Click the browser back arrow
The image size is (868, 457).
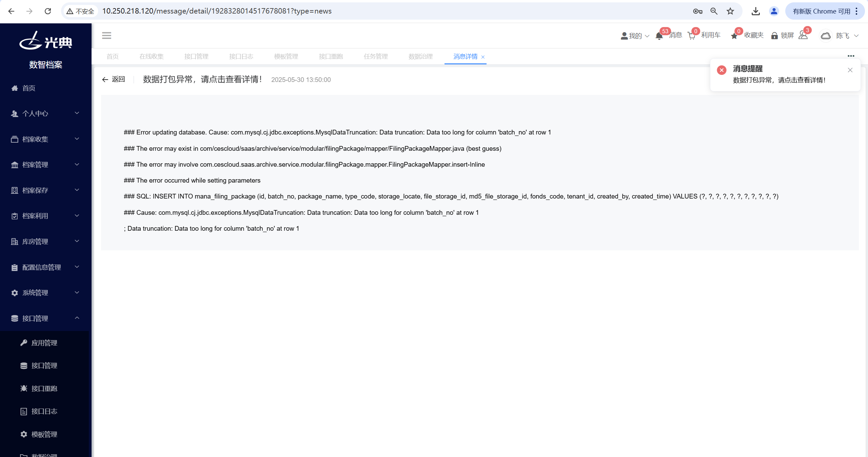[11, 11]
